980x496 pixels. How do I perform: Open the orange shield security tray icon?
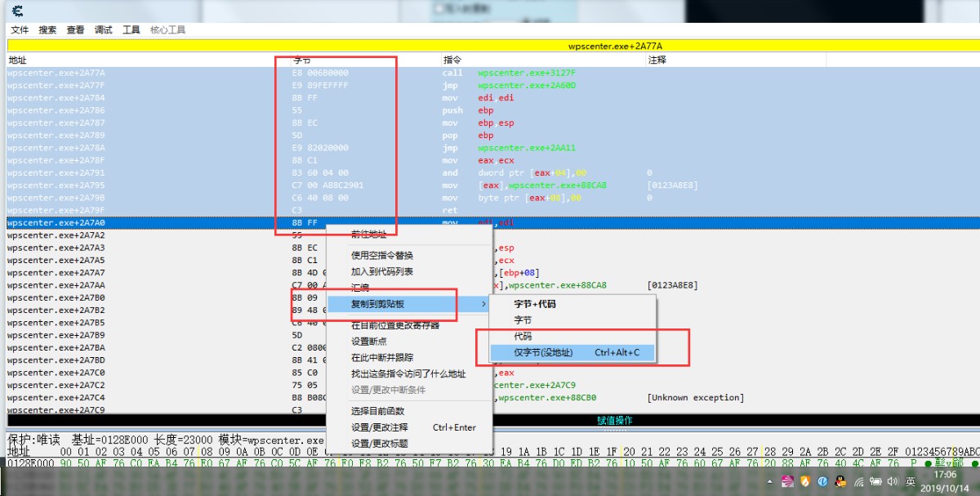[805, 481]
